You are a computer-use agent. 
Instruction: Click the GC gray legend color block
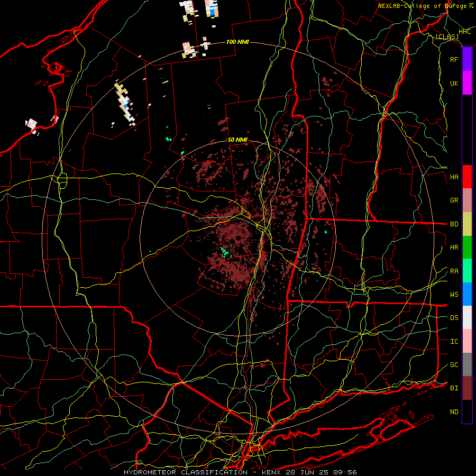pos(467,364)
